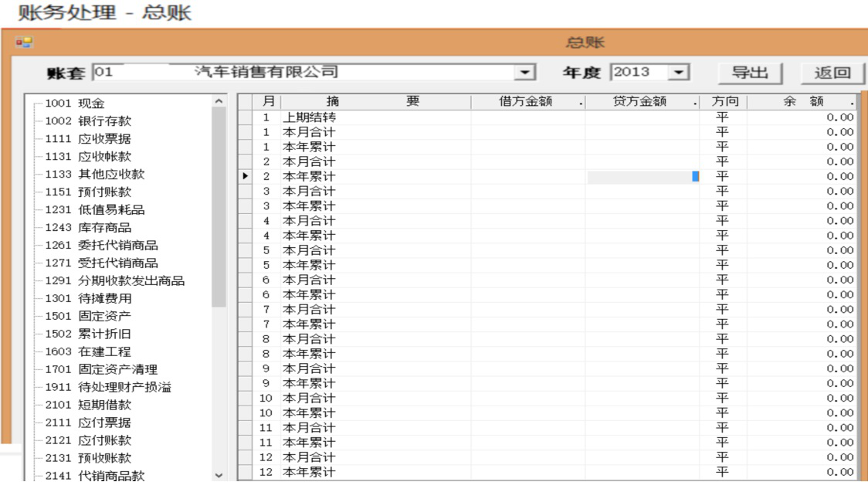Viewport: 868px width, 482px height.
Task: Select 1131 应收帐款 in the tree
Action: tap(87, 157)
